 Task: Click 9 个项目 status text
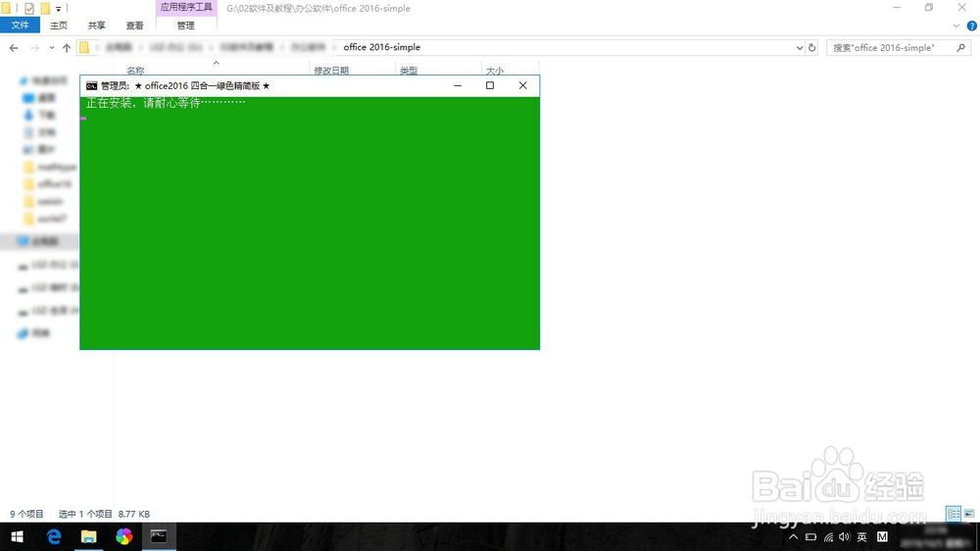(x=26, y=514)
